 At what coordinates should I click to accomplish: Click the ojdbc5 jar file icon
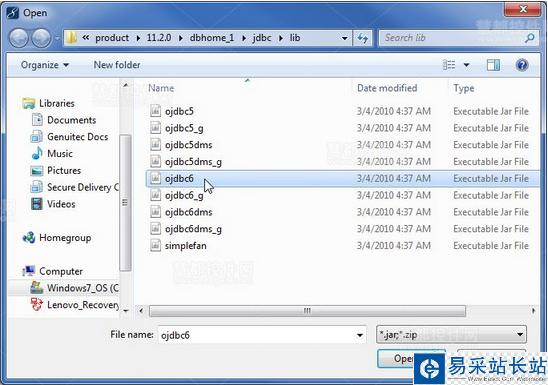156,111
